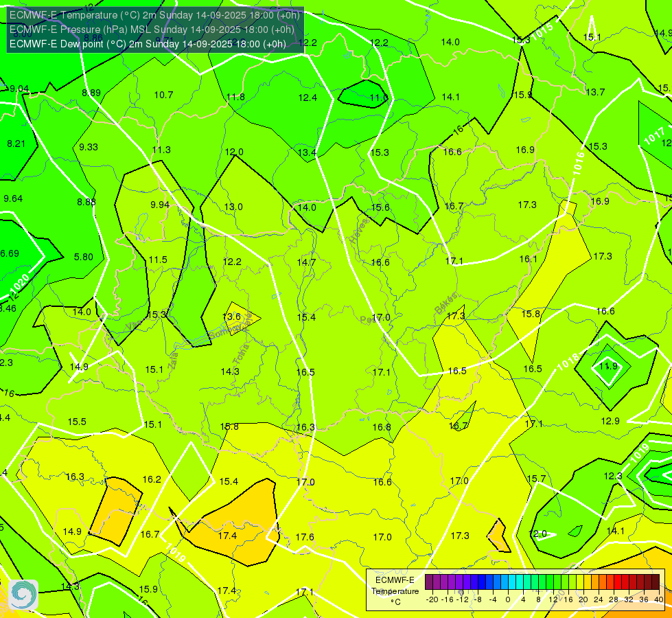Click the 12.3 temperature value
The height and width of the screenshot is (618, 672).
[x=613, y=476]
